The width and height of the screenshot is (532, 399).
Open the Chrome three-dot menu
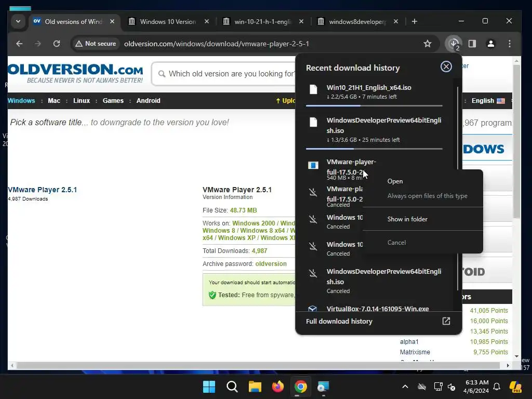coord(509,44)
